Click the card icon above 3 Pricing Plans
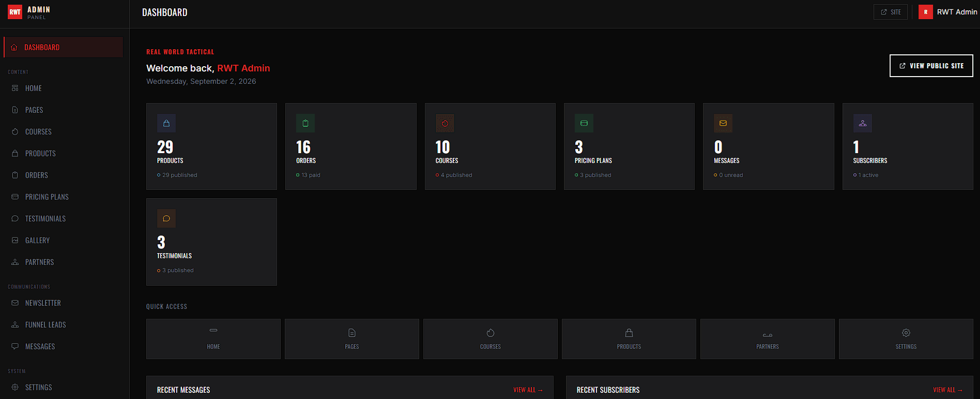 [x=584, y=123]
